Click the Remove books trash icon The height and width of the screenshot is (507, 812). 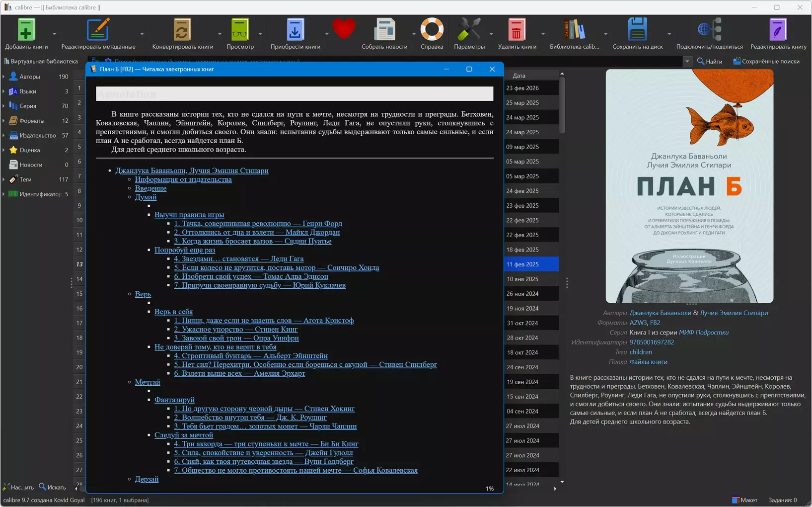(517, 30)
